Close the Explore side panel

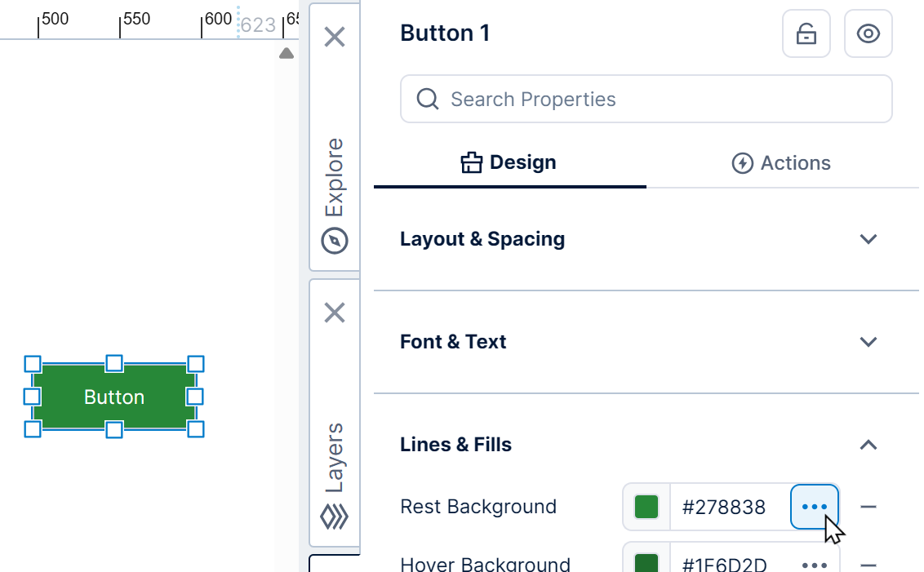[334, 38]
